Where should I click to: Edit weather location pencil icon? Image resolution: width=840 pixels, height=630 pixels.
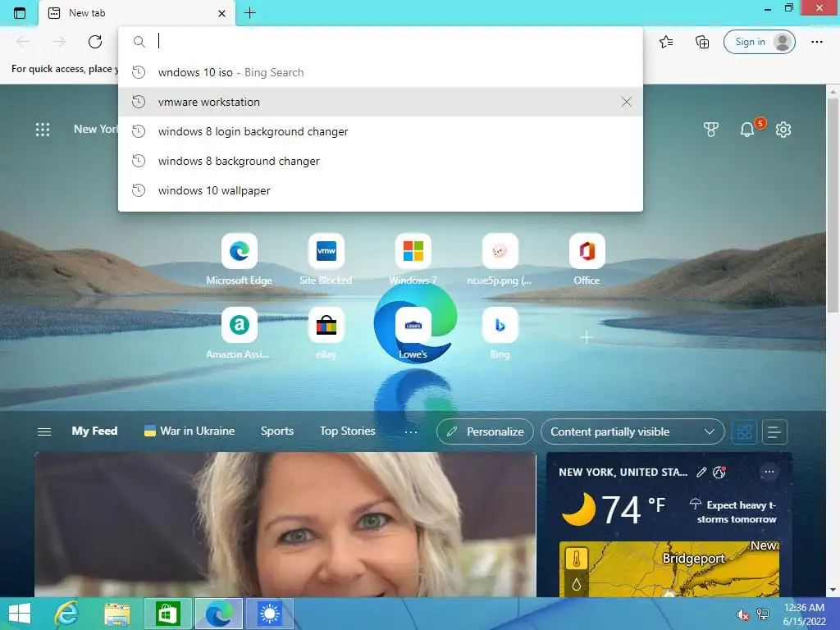coord(701,472)
